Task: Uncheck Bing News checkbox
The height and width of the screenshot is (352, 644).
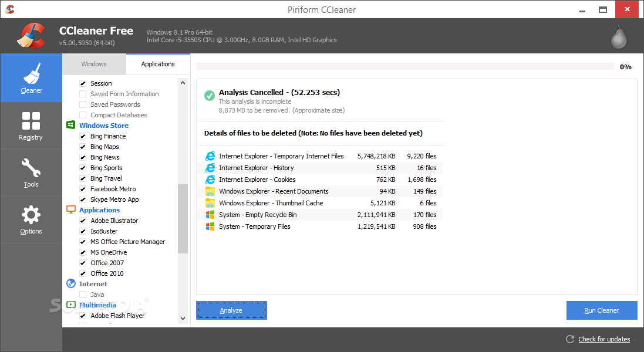Action: [83, 158]
